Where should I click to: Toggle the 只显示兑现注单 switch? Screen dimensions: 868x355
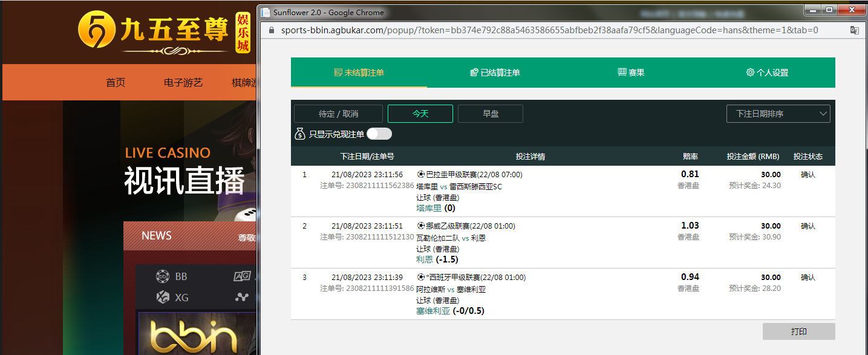[379, 134]
